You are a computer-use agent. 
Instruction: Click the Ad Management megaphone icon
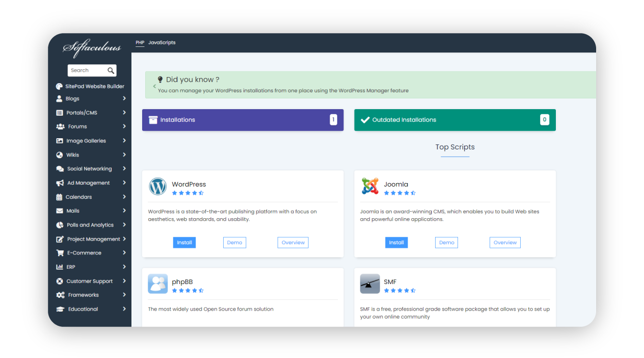click(60, 183)
